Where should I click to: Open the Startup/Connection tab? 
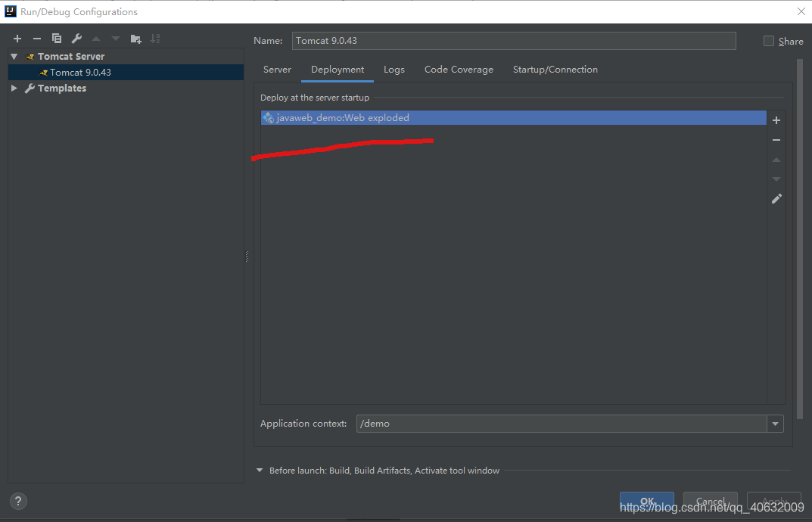point(555,70)
